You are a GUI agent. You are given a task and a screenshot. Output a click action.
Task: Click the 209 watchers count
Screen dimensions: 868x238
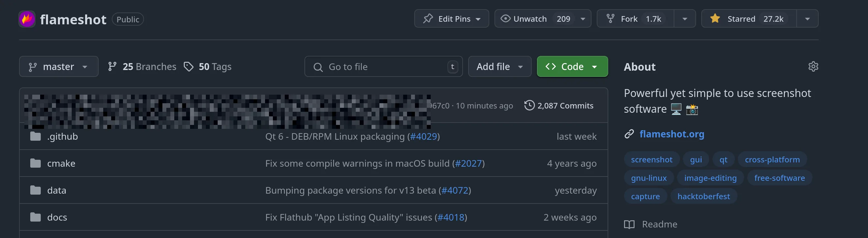click(563, 19)
